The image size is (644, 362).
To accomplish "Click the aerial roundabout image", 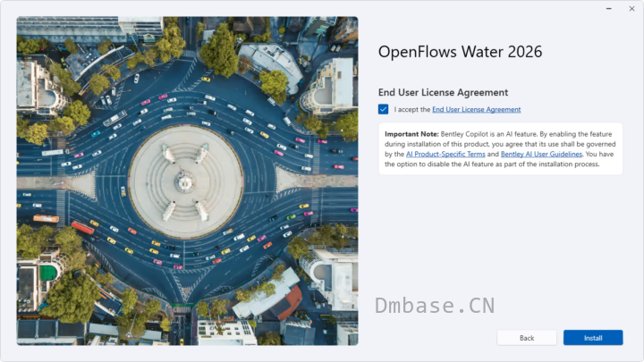I will 187,181.
